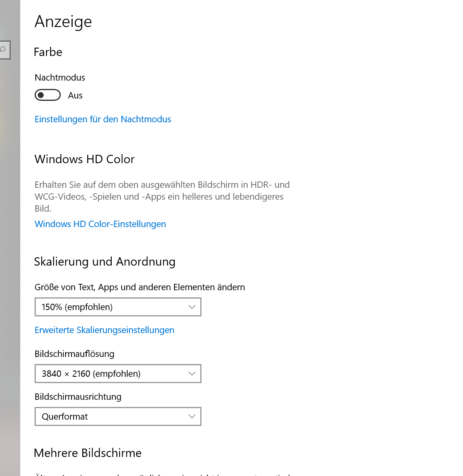Image resolution: width=463 pixels, height=476 pixels.
Task: Click the Skalierung und Anordnung heading
Action: [105, 262]
